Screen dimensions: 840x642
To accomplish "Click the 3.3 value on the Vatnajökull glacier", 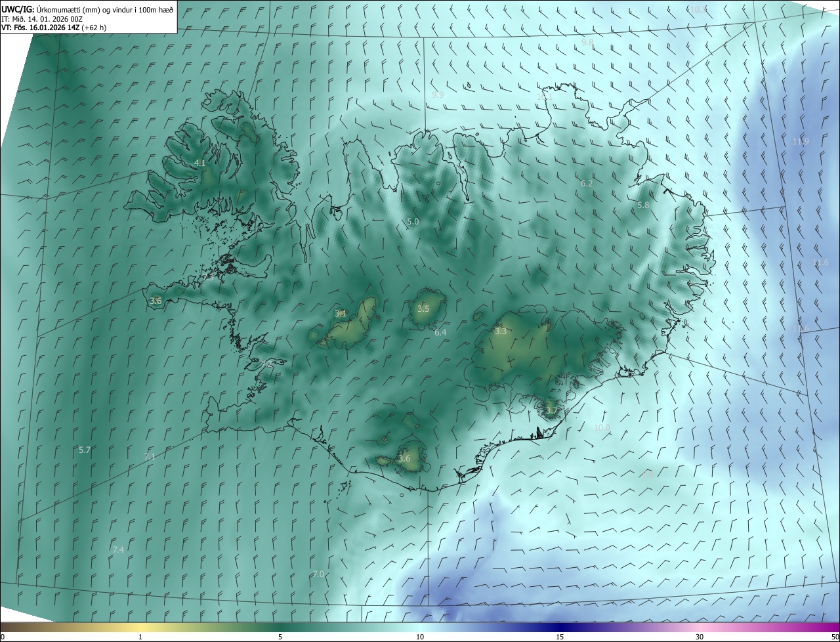I will 501,332.
